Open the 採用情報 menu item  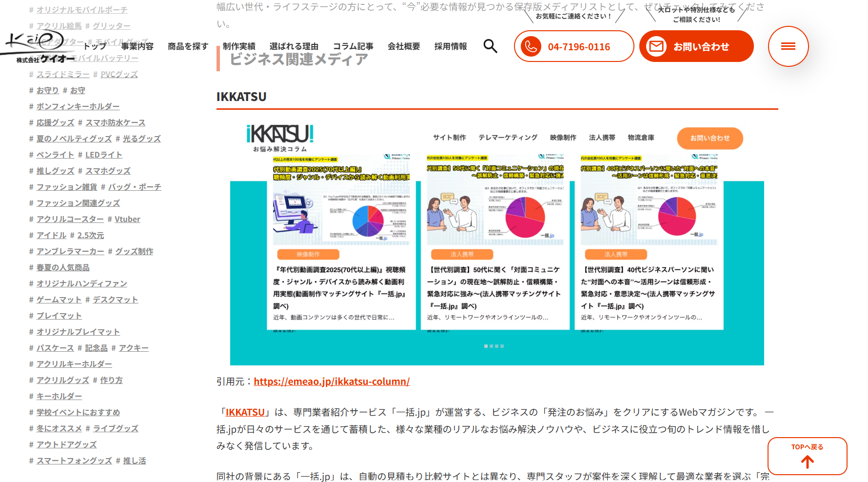(x=451, y=46)
